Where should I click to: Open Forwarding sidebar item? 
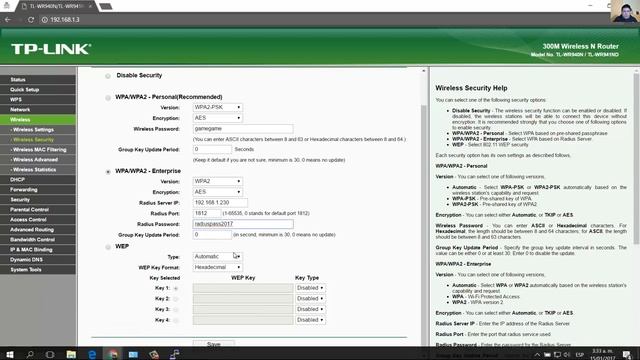[x=38, y=189]
